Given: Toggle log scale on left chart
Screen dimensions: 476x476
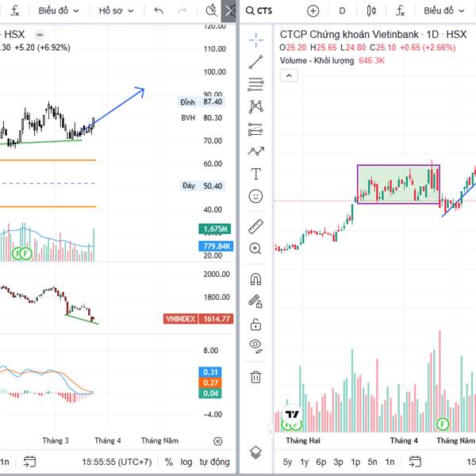Looking at the screenshot, I should tap(186, 462).
